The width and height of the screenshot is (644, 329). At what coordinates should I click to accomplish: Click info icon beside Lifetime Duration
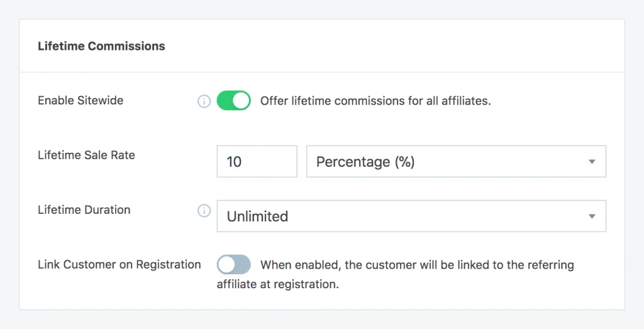point(204,211)
